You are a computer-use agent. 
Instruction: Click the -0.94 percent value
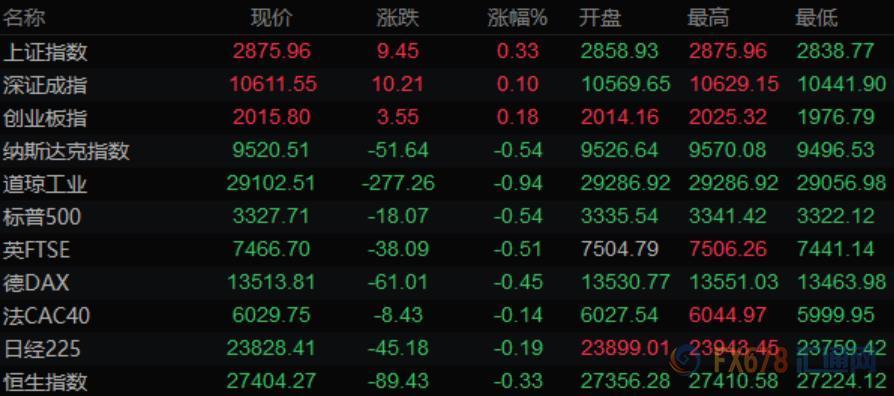coord(517,183)
